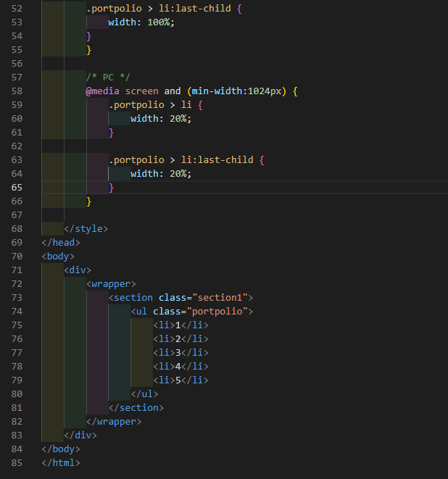Click the opening <wrapper> tag

111,284
